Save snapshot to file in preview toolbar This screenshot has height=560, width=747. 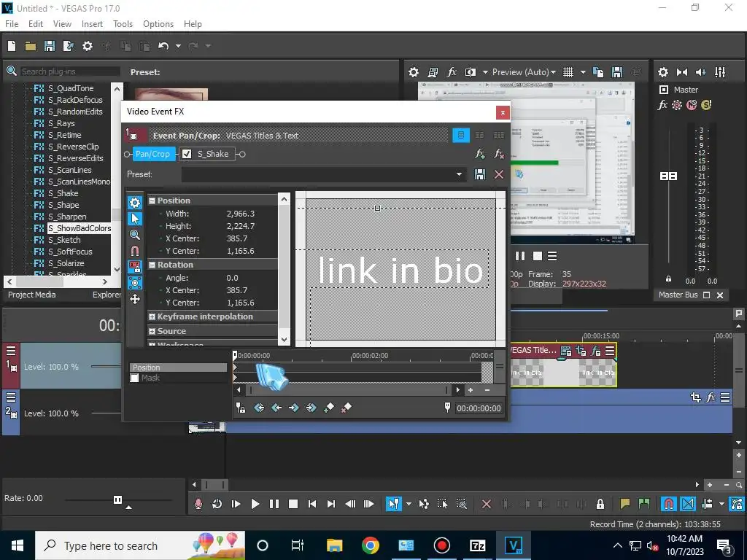point(617,72)
